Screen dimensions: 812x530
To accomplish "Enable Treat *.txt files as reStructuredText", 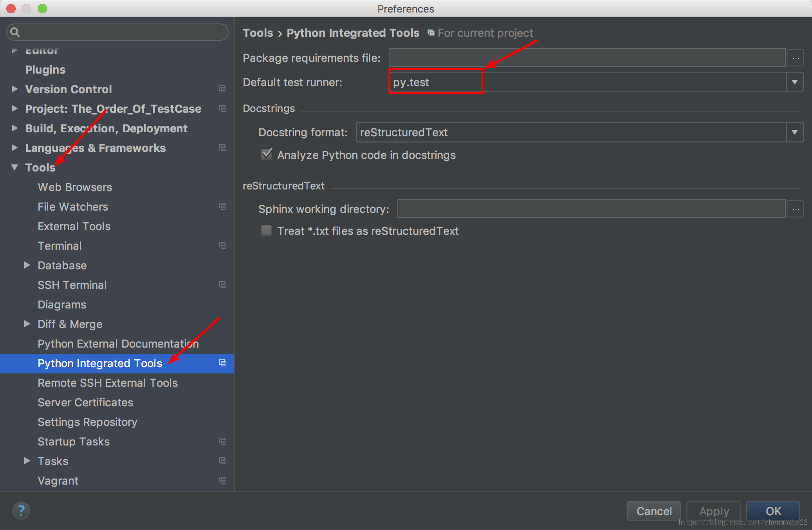I will 267,231.
